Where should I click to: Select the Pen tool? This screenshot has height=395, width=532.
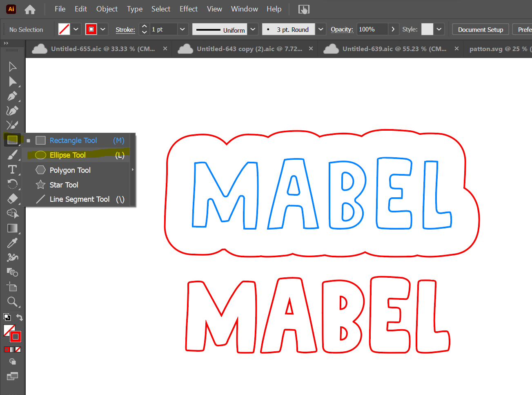(12, 96)
